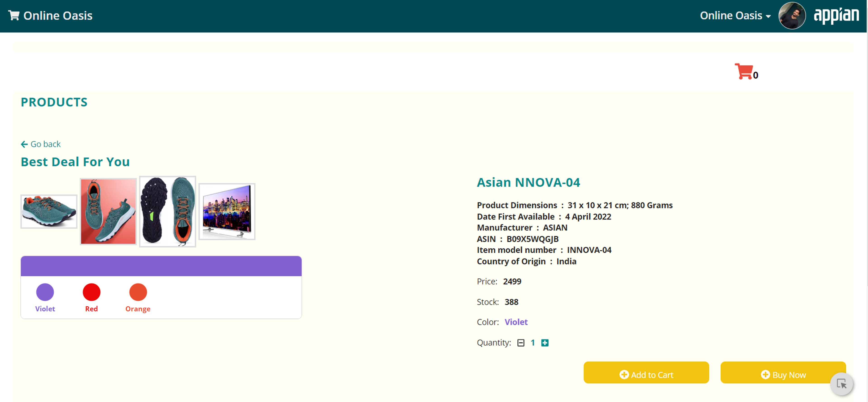
Task: Decrease quantity with minus icon
Action: pyautogui.click(x=521, y=343)
